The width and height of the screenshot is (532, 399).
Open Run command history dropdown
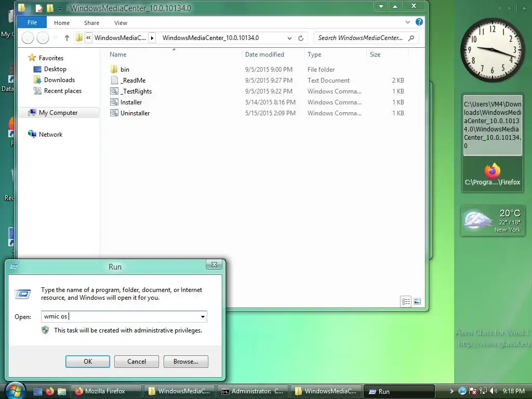(x=203, y=316)
